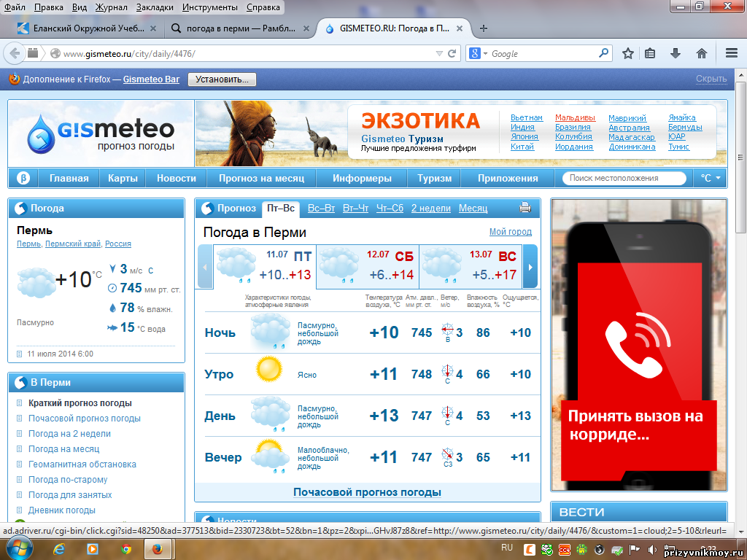Image resolution: width=747 pixels, height=560 pixels.
Task: Open the Firefox hamburger menu
Action: (732, 53)
